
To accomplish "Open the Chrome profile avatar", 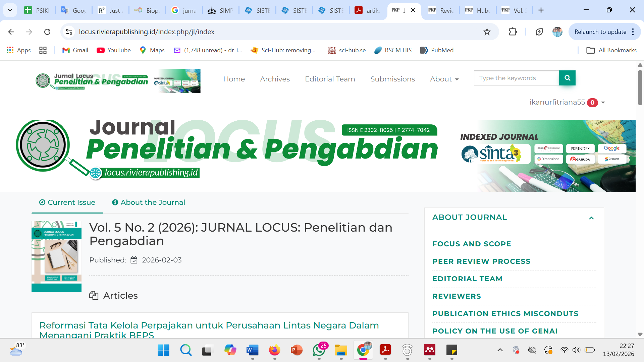I will pyautogui.click(x=557, y=32).
